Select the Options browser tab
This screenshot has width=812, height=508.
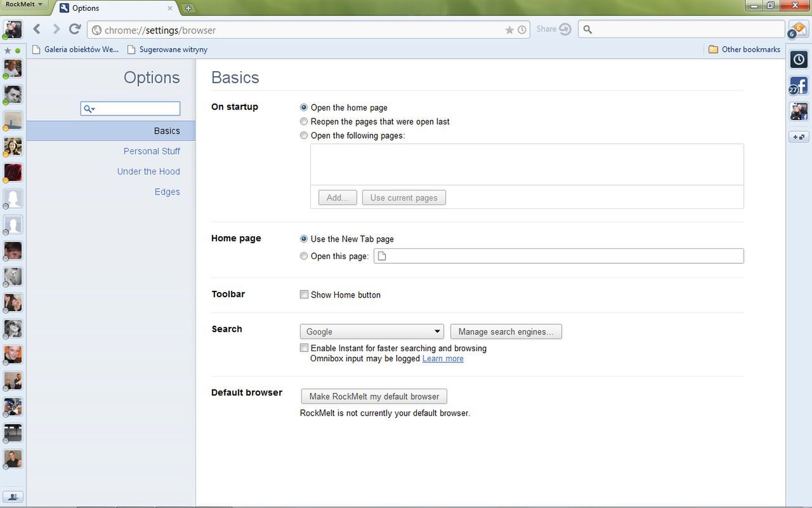[114, 8]
